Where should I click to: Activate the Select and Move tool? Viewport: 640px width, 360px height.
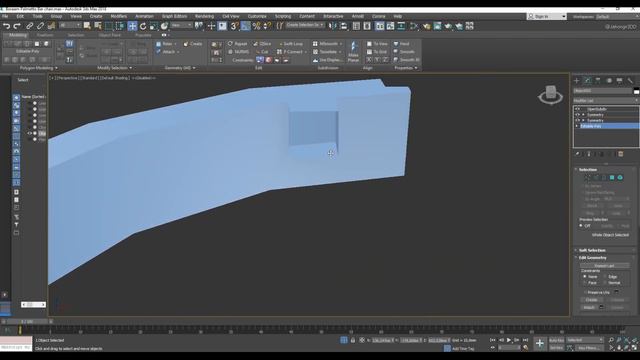coord(132,26)
